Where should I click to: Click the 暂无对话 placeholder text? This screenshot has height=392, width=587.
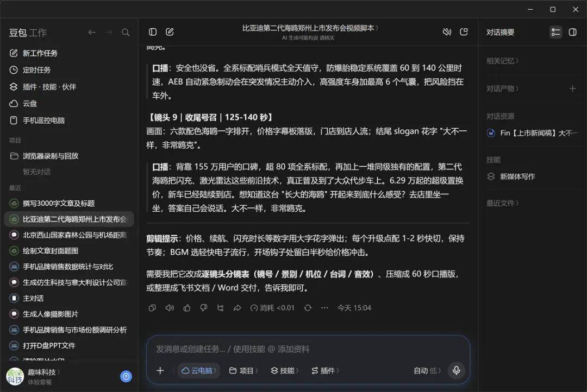coord(37,172)
